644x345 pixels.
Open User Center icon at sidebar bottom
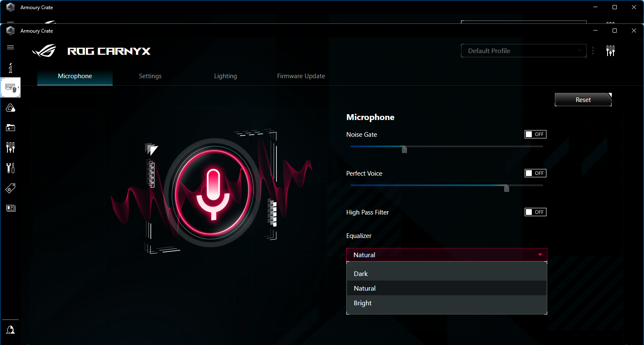[10, 330]
